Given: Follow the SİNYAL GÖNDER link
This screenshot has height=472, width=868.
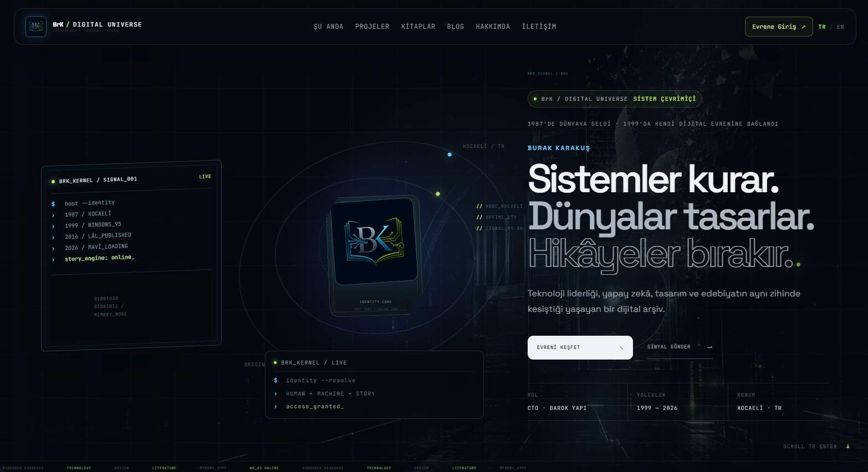Looking at the screenshot, I should coord(680,347).
